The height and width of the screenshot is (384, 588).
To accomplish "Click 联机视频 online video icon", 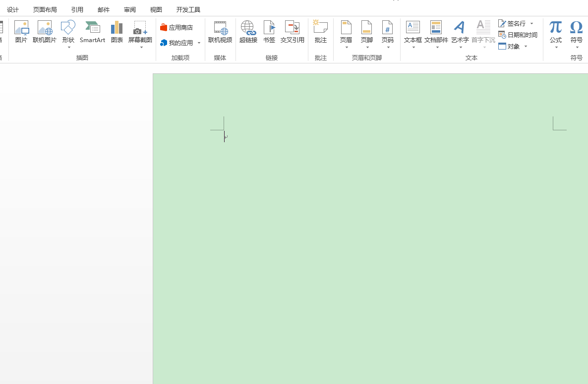I will coord(220,32).
